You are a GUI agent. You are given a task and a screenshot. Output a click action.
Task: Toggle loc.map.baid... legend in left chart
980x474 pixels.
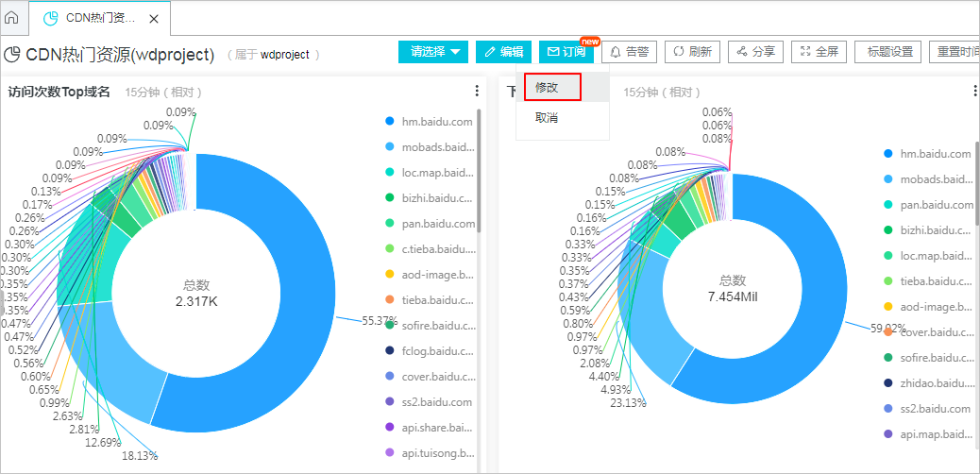click(431, 172)
